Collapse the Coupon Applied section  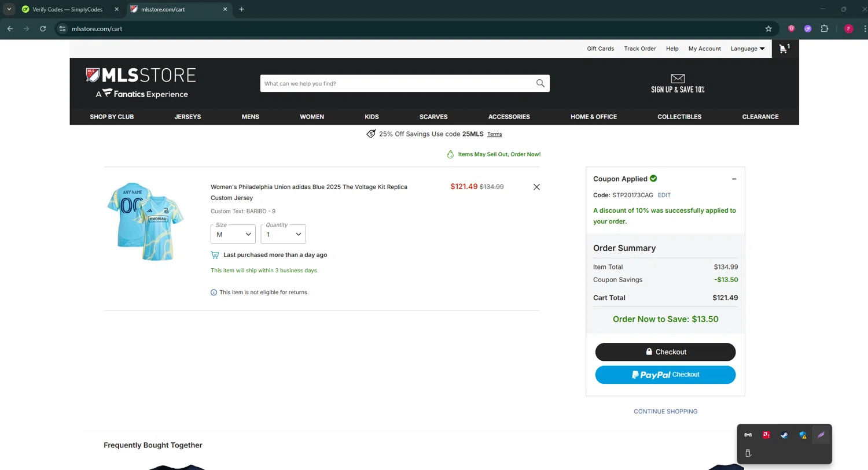734,179
